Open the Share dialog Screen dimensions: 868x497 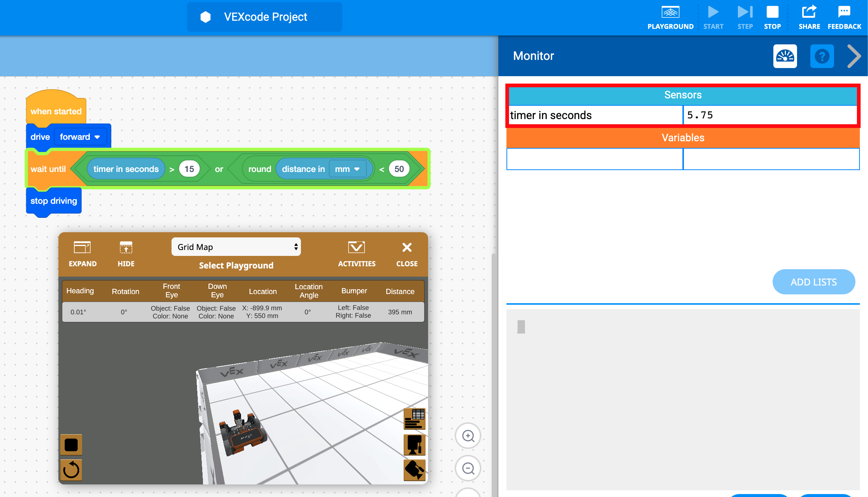click(809, 11)
